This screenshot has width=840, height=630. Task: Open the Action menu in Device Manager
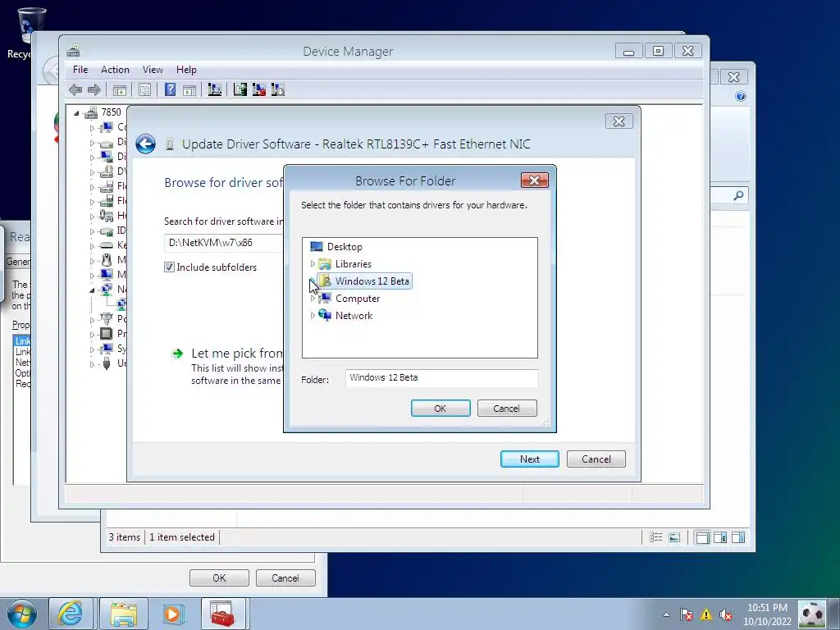coord(115,70)
